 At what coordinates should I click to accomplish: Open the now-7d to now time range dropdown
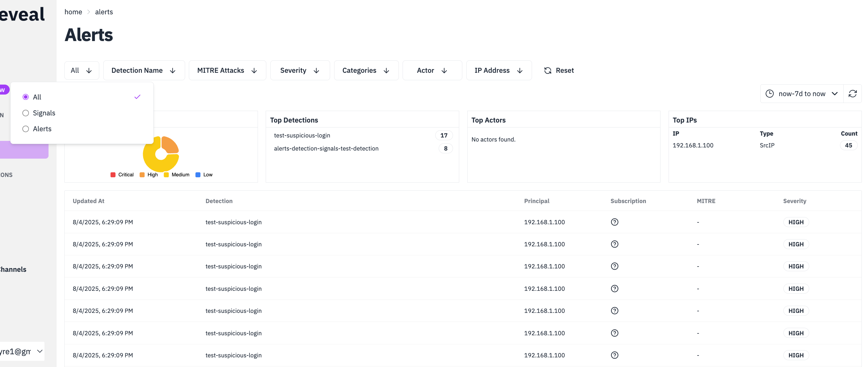(802, 93)
